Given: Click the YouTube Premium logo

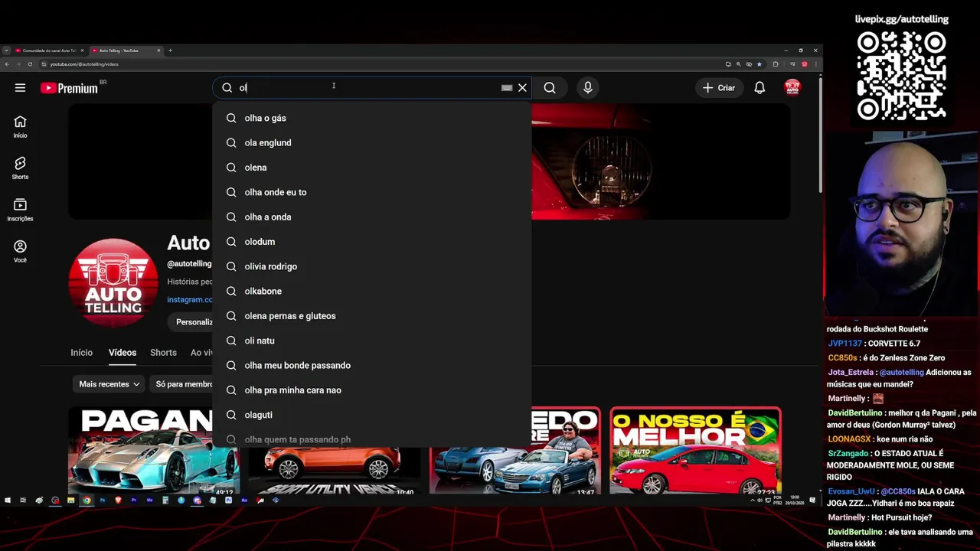Looking at the screenshot, I should coord(70,88).
